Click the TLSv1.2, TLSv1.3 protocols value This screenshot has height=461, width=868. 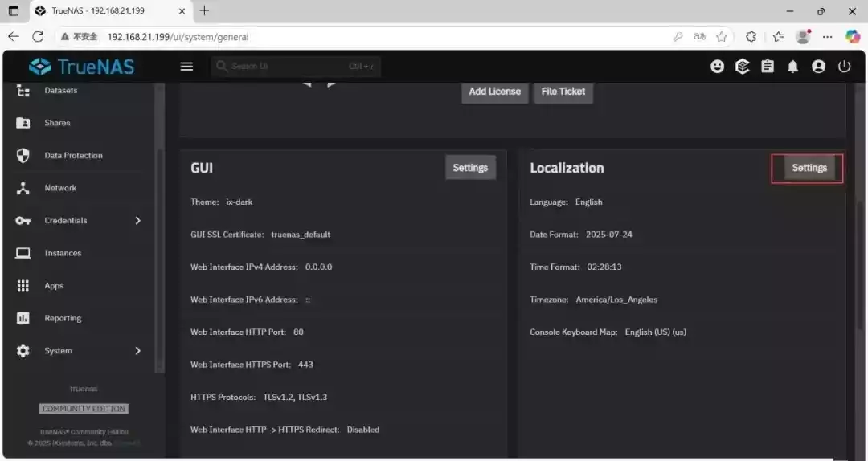pos(295,398)
